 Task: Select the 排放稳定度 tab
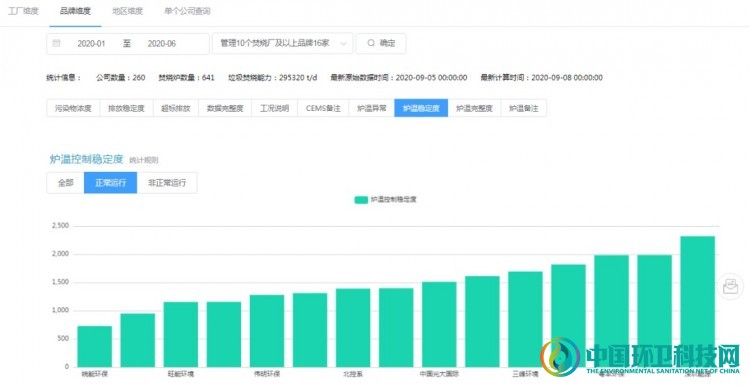[126, 108]
